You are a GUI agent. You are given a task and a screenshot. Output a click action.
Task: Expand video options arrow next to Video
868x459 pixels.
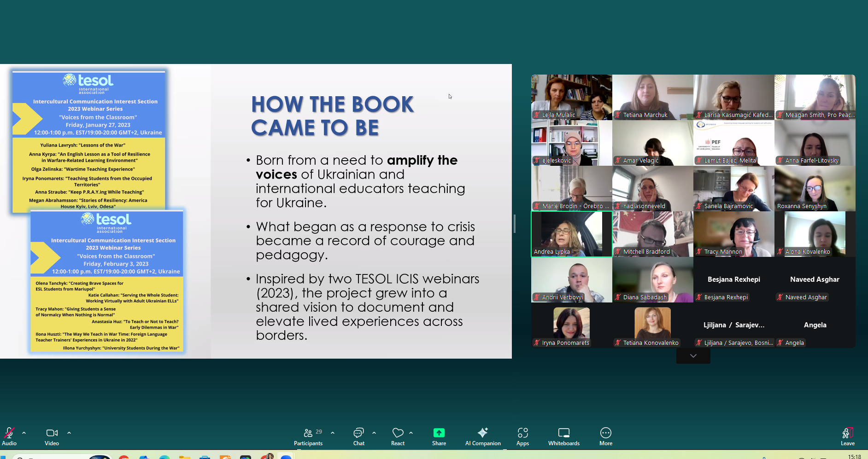tap(69, 433)
